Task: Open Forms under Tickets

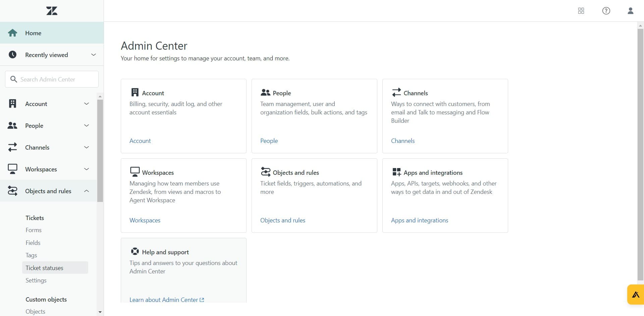Action: pos(34,230)
